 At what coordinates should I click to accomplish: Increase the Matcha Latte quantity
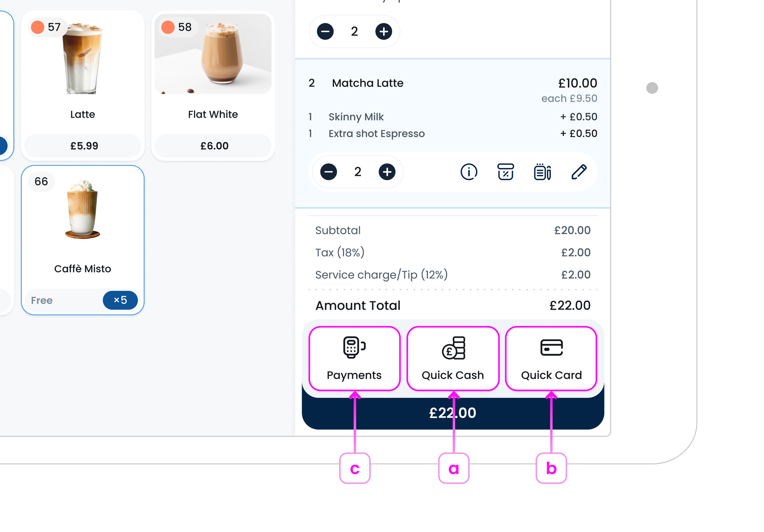point(387,172)
